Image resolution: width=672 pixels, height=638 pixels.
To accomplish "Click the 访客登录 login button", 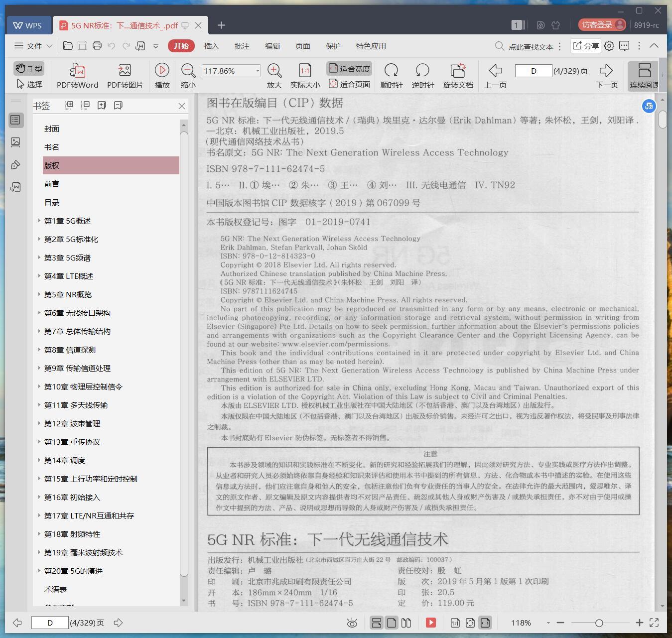I will pos(602,25).
